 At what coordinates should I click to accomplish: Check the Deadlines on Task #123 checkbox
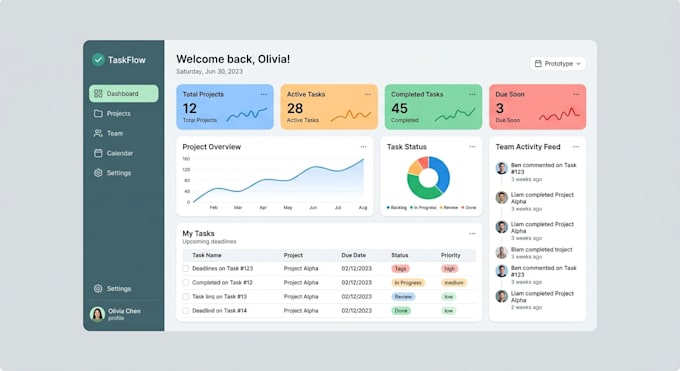[186, 269]
